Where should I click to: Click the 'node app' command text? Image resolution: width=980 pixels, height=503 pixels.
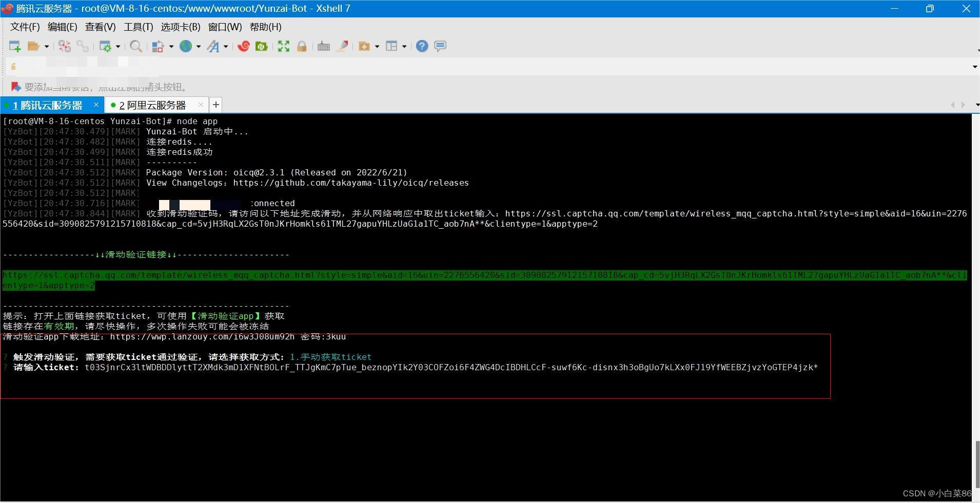coord(197,122)
